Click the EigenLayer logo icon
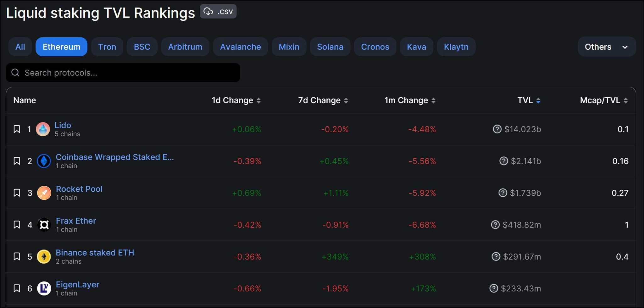 click(x=44, y=288)
